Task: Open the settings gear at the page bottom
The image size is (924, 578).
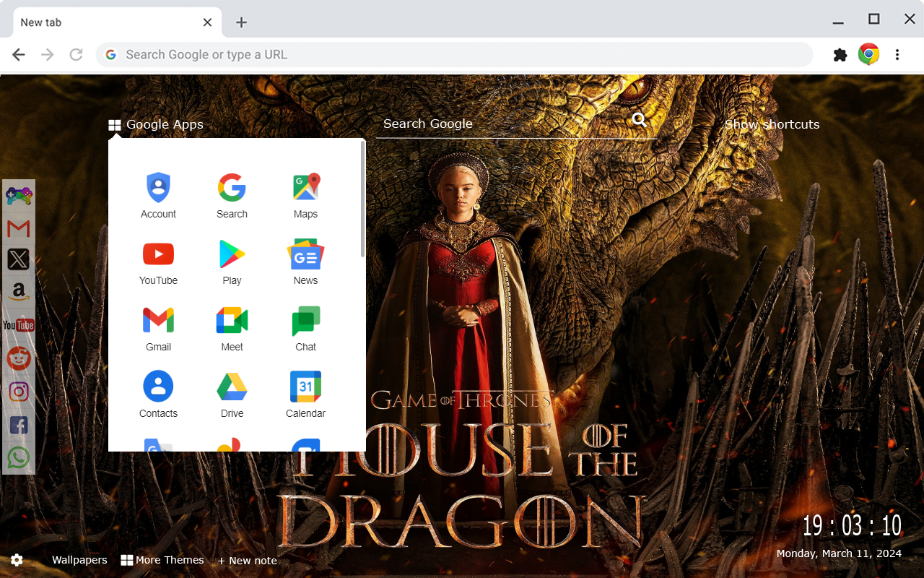Action: tap(17, 560)
